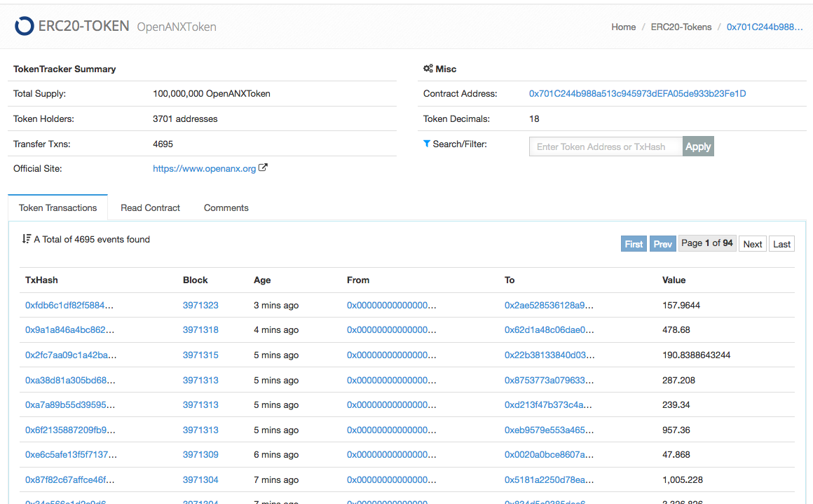The width and height of the screenshot is (813, 504).
Task: Go to the Next page
Action: click(x=752, y=244)
